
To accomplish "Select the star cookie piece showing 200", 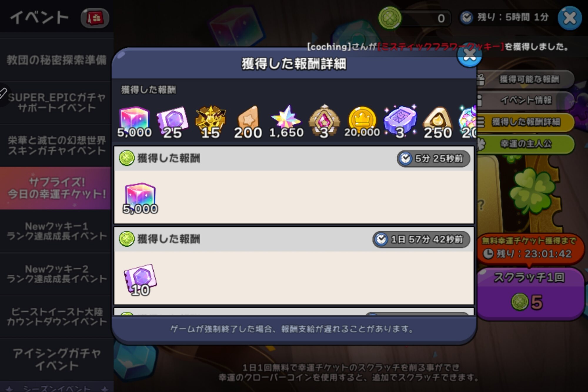I will point(248,122).
